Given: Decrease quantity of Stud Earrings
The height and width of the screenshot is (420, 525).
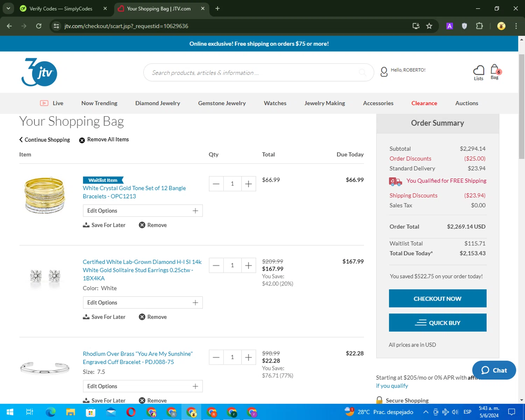Looking at the screenshot, I should (216, 265).
